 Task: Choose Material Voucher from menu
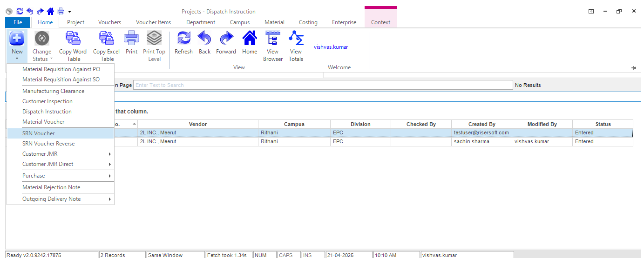[x=61, y=122]
